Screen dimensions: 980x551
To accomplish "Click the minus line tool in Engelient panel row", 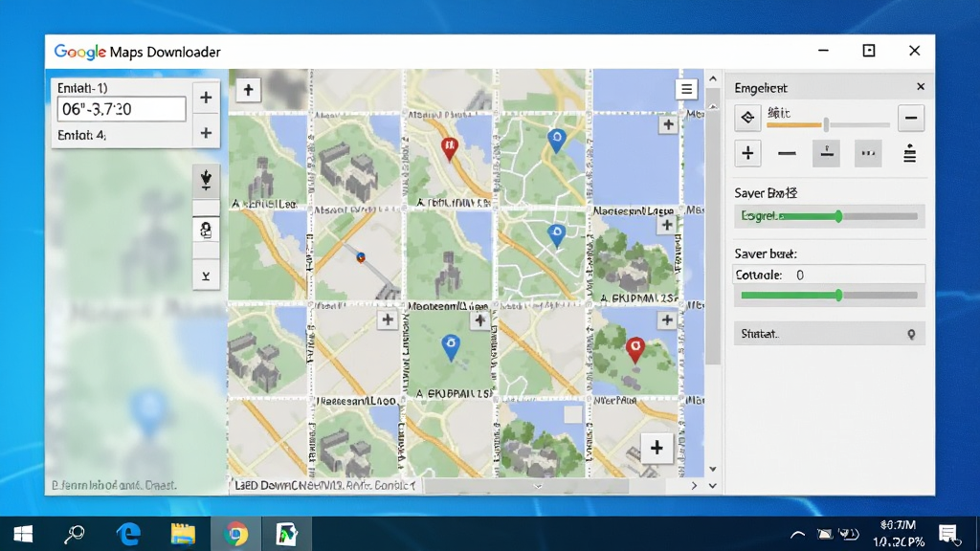I will pyautogui.click(x=787, y=153).
